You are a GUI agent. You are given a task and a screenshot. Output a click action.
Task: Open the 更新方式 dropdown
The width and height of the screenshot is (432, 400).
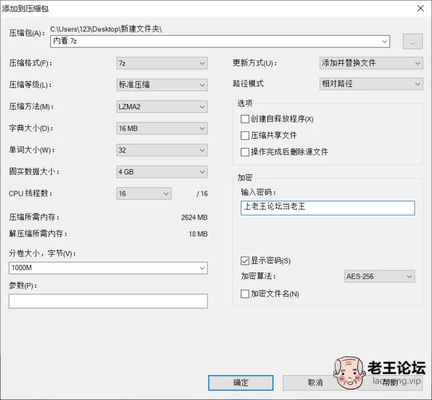pos(371,63)
